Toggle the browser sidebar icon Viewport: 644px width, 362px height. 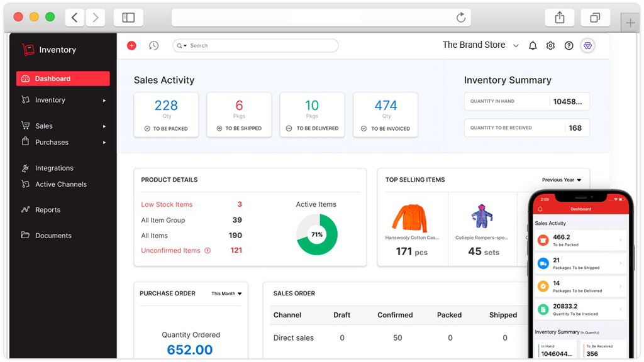point(128,18)
